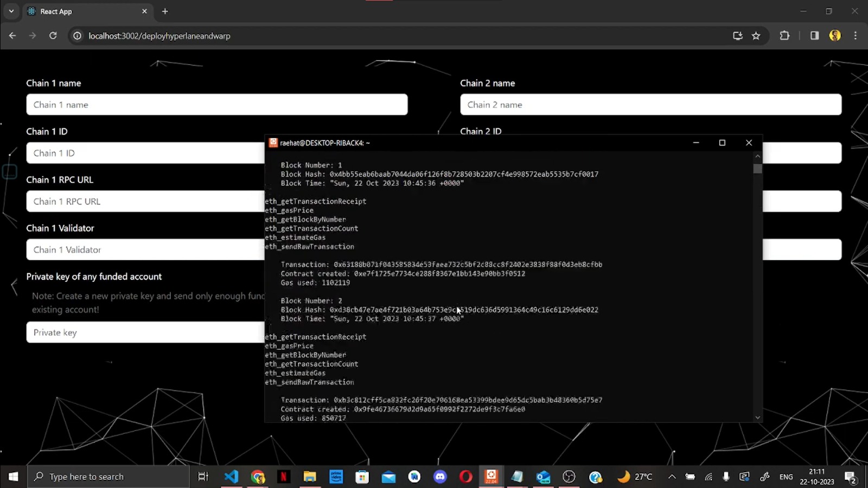View site information icon in address bar
868x488 pixels.
pos(77,36)
